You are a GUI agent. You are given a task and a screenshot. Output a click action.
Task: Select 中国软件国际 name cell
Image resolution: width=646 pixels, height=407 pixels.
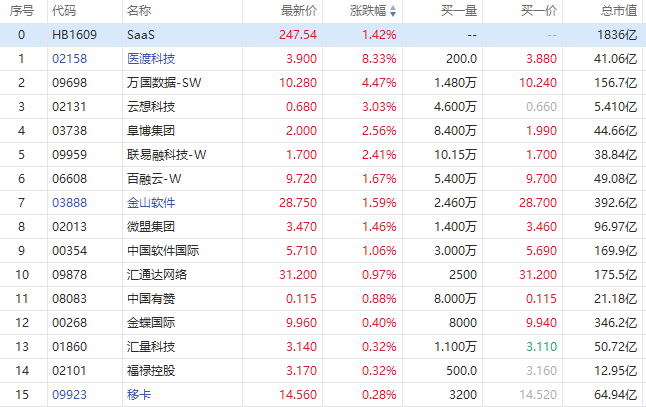point(163,250)
